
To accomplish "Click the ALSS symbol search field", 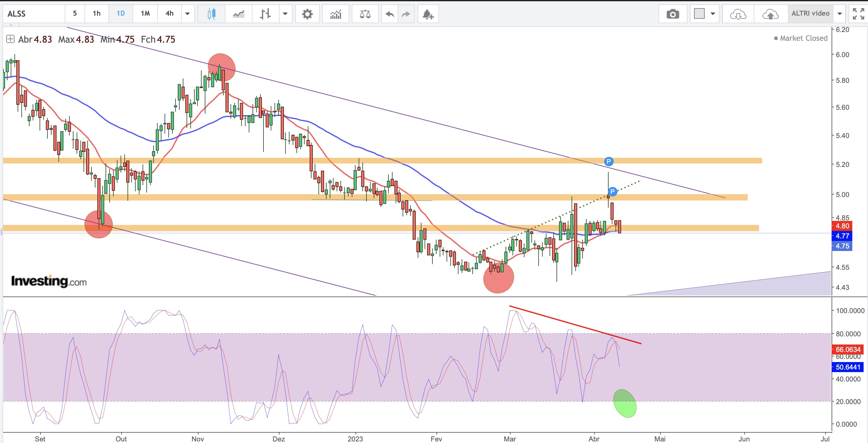I will pyautogui.click(x=34, y=14).
